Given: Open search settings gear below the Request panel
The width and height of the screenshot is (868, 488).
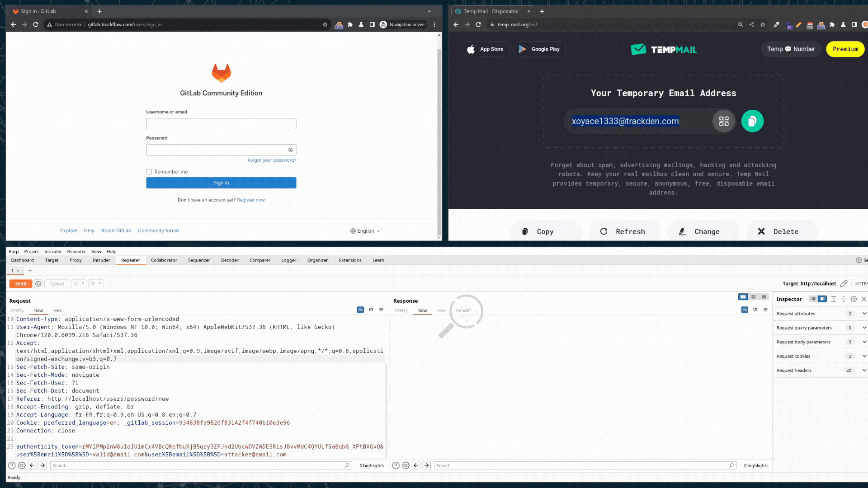Looking at the screenshot, I should click(22, 465).
